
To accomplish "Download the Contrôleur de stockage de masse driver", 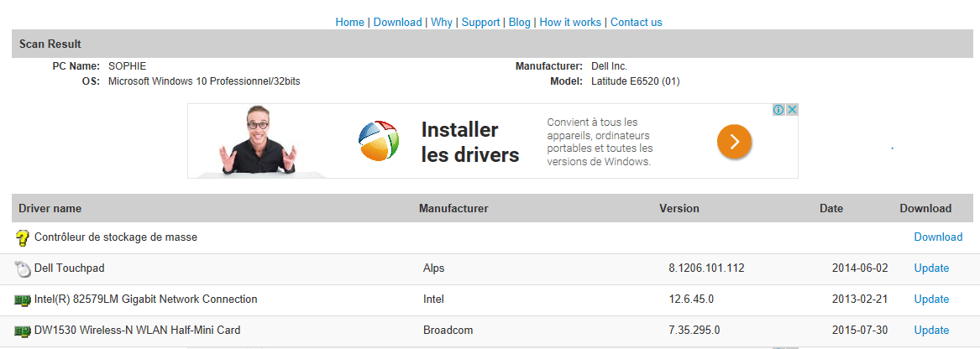I will tap(938, 237).
